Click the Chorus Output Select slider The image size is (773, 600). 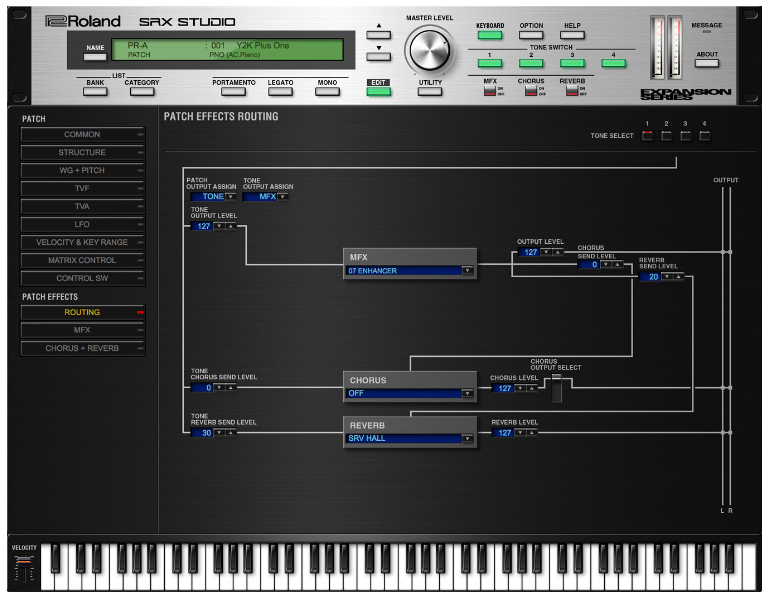557,388
